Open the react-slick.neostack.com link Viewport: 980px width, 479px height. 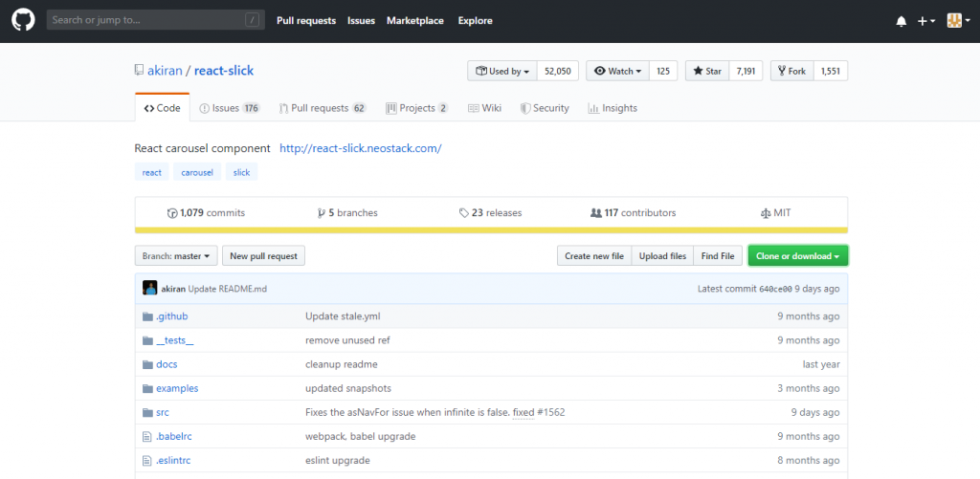361,148
